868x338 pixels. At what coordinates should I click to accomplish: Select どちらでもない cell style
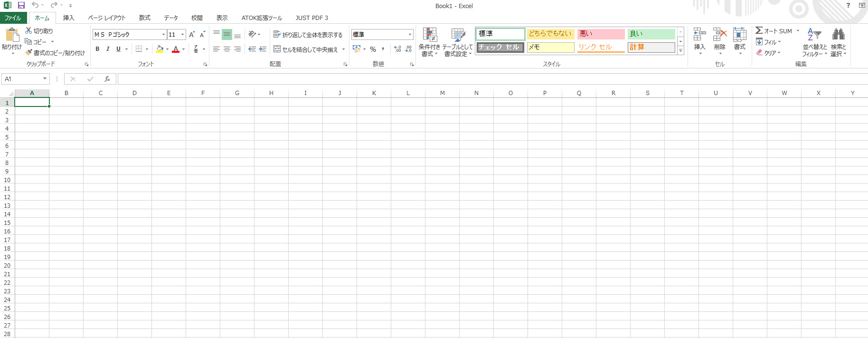point(551,34)
